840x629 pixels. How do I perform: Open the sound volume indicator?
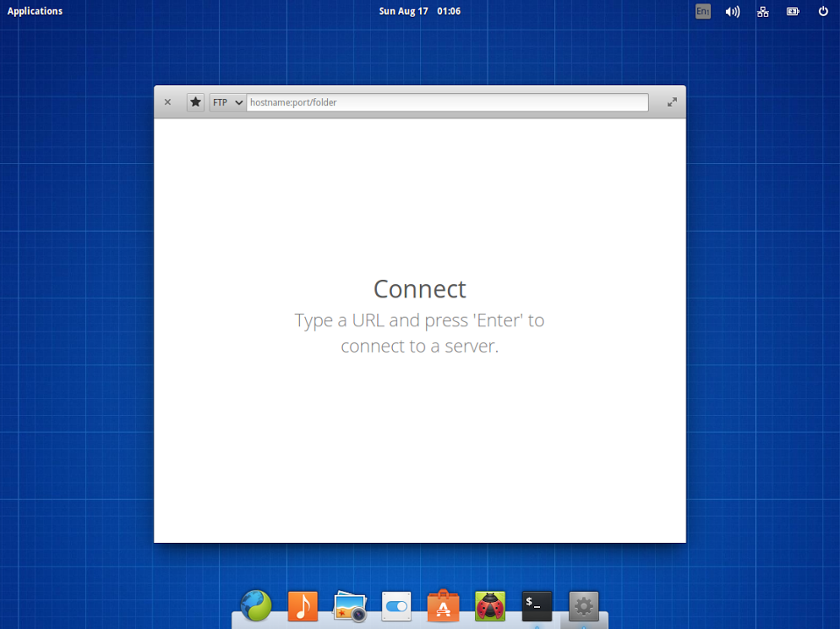(732, 11)
